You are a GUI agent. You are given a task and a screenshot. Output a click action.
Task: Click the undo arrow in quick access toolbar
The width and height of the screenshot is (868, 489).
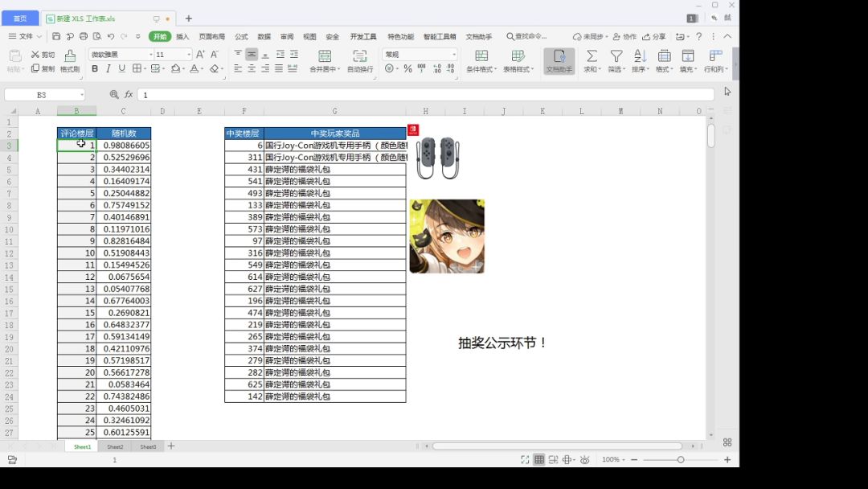110,36
